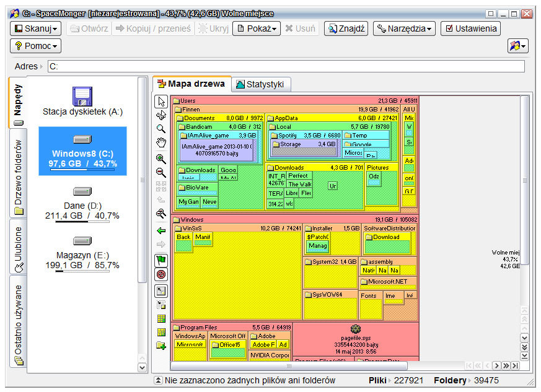Click the yellow grid layout icon
Image resolution: width=541 pixels, height=392 pixels.
point(161,332)
